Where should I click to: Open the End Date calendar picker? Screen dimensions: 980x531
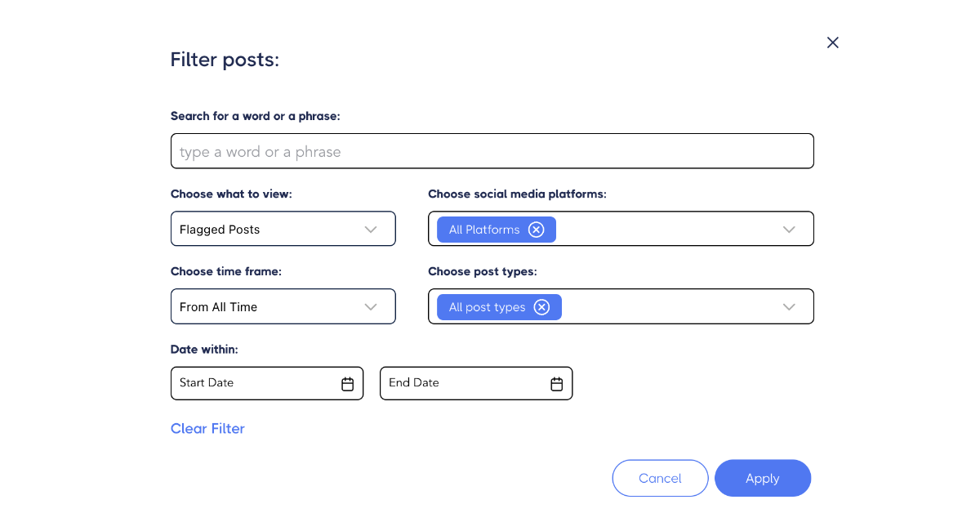point(556,384)
